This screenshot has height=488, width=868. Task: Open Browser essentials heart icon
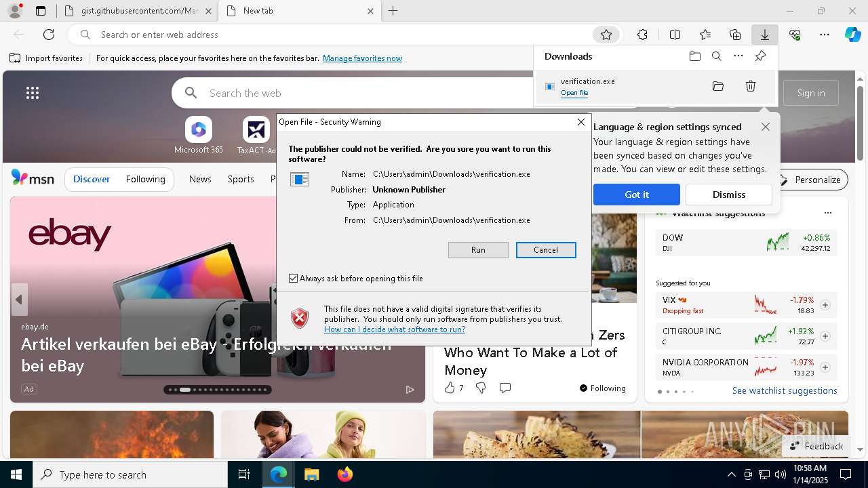[795, 35]
